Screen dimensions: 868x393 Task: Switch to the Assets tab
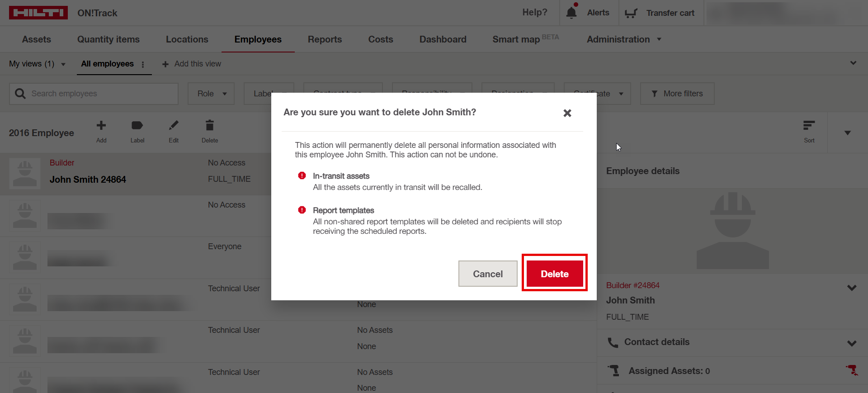tap(36, 39)
